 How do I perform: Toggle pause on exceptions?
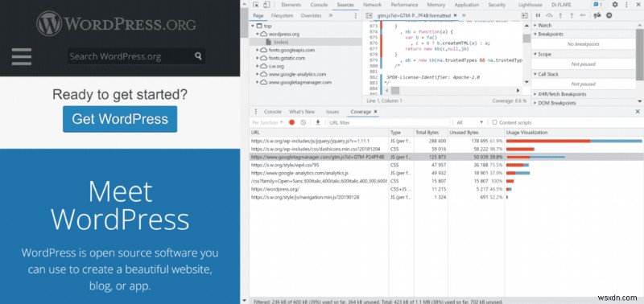[609, 15]
